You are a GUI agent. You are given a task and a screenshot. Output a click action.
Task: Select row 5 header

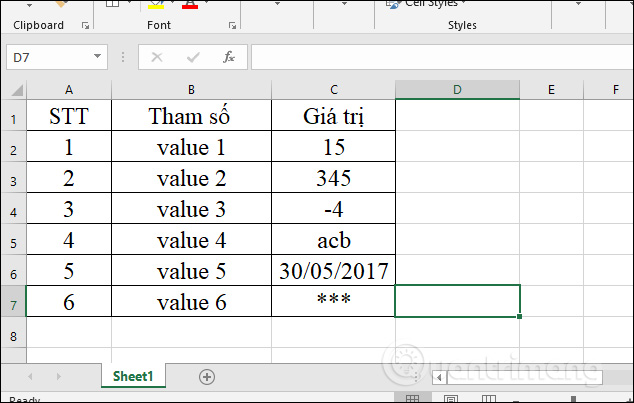point(13,240)
